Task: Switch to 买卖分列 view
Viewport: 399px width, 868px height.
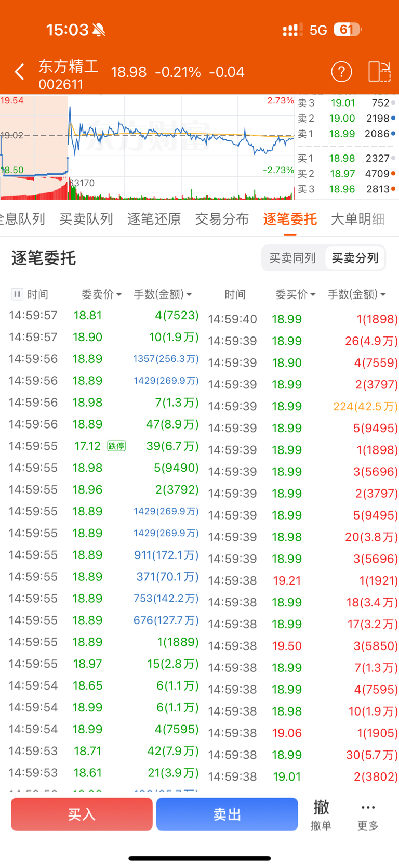Action: tap(355, 258)
